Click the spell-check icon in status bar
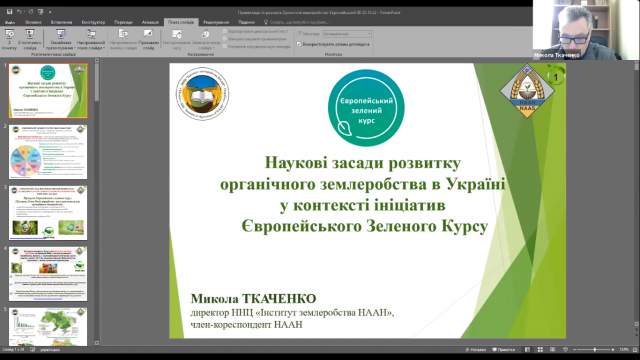The height and width of the screenshot is (360, 640). tap(33, 350)
